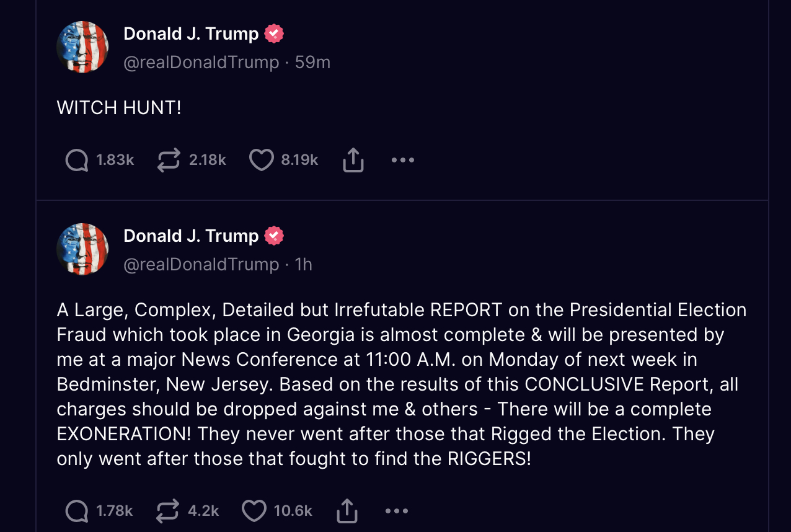Open @realDonaldTrump handle on 1h post

click(x=201, y=265)
